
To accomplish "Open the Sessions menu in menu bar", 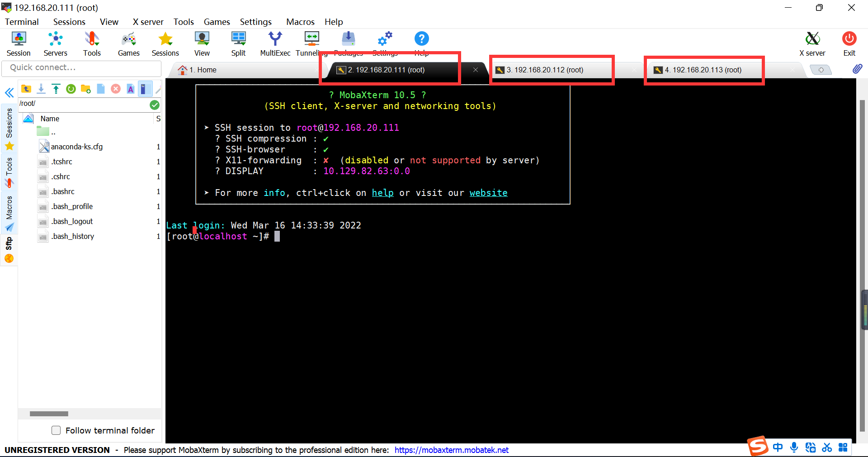I will click(x=69, y=22).
